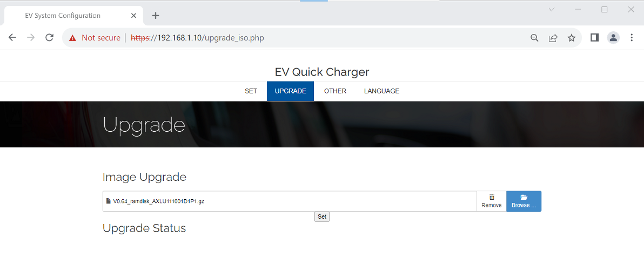Open the LANGUAGE menu
This screenshot has width=644, height=257.
(381, 91)
